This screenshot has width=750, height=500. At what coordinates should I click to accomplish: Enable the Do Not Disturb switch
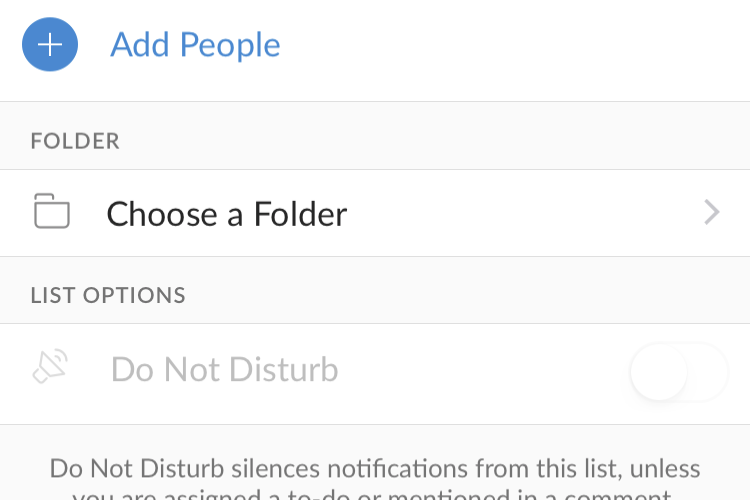pyautogui.click(x=678, y=372)
